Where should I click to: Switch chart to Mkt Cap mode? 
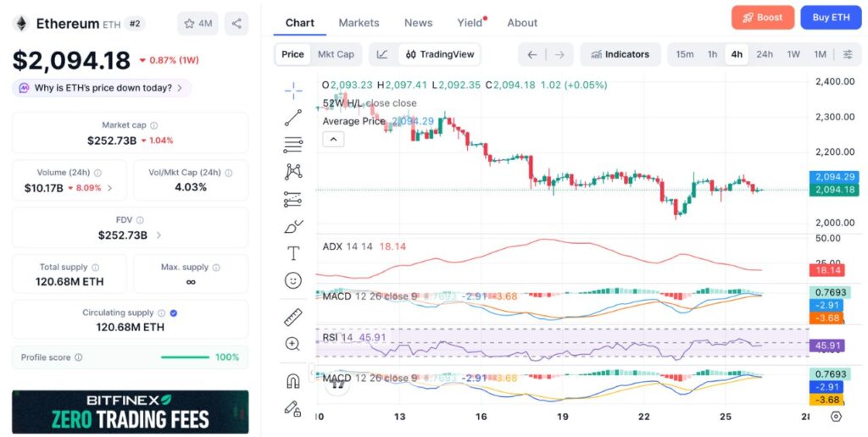click(336, 54)
